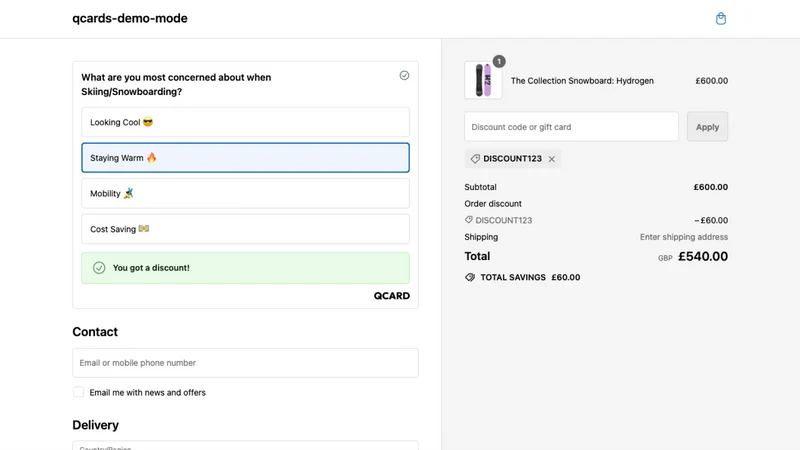
Task: Click the survey question heading text
Action: [x=176, y=85]
